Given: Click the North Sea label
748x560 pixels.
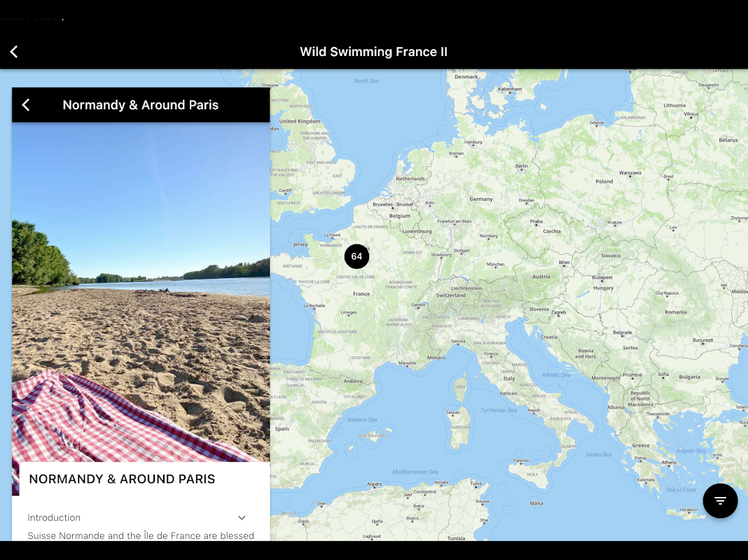Looking at the screenshot, I should click(366, 81).
